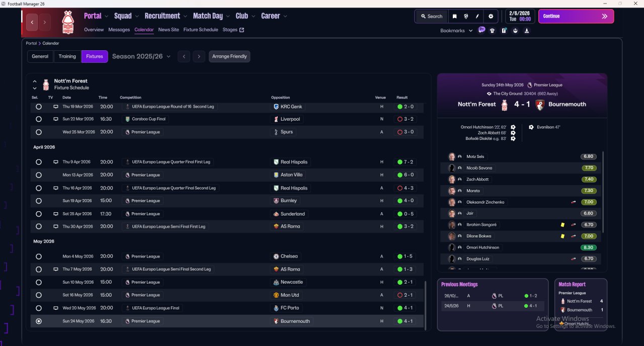The image size is (644, 346).
Task: Select the Chelsea fixture radio button
Action: (39, 256)
